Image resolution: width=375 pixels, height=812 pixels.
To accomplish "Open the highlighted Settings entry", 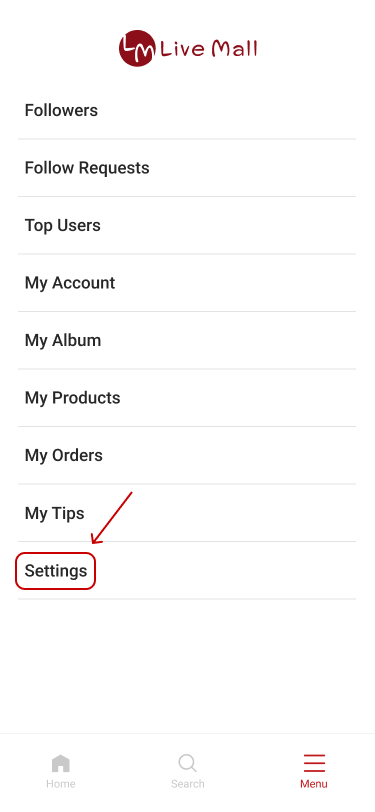I will tap(187, 571).
